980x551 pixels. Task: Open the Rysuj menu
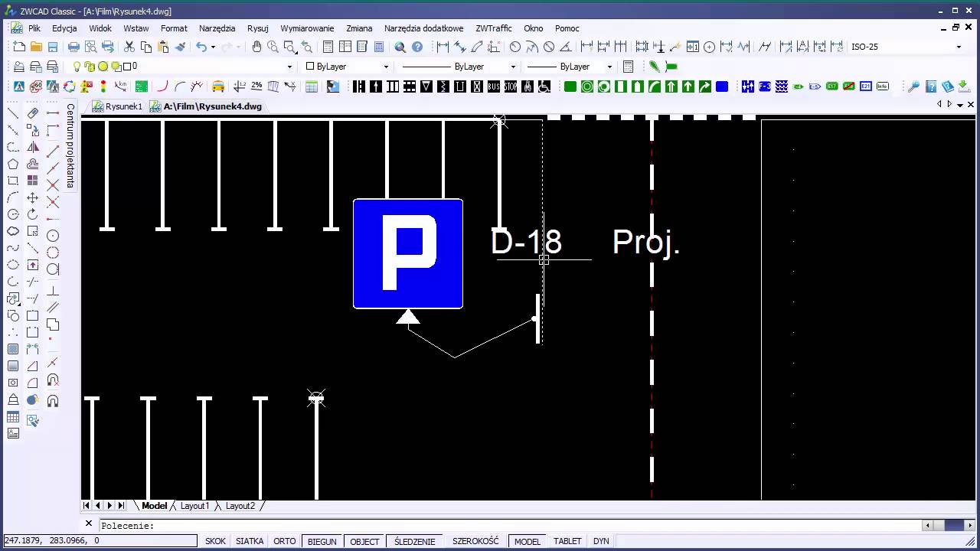(x=258, y=28)
